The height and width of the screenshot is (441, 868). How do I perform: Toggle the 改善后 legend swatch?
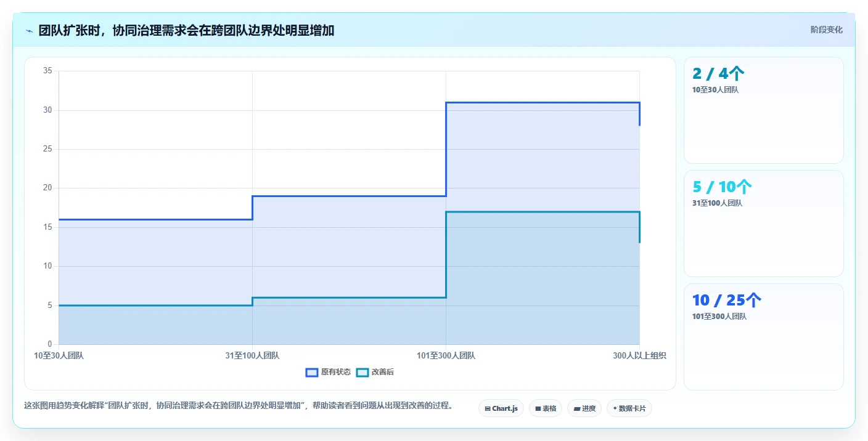click(x=362, y=372)
